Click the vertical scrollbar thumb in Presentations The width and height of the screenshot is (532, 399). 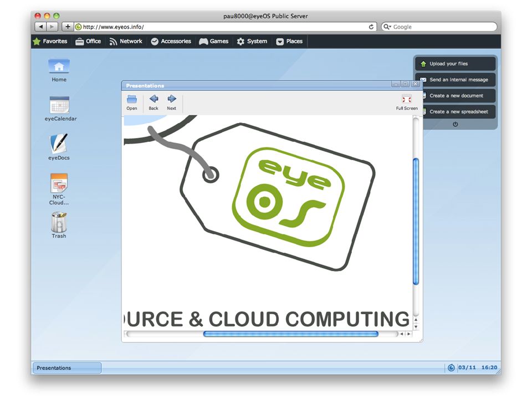[416, 221]
